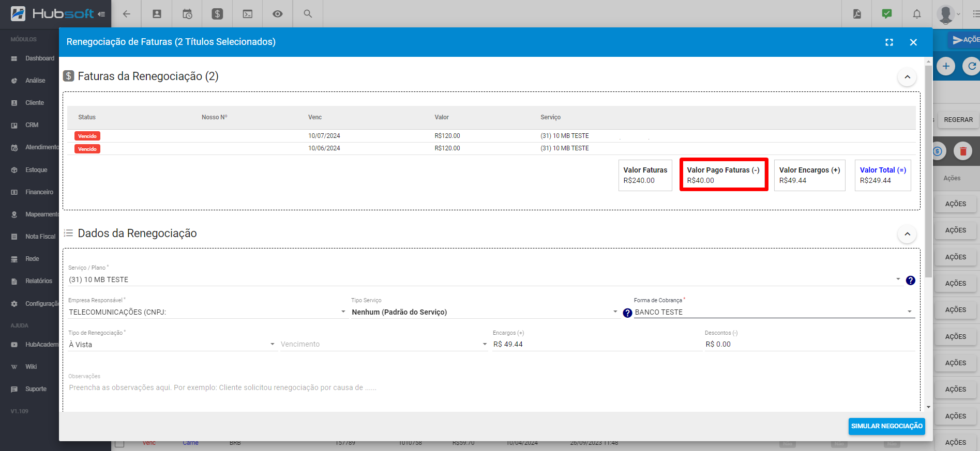The width and height of the screenshot is (980, 451).
Task: Open Financeiro module
Action: coord(33,192)
